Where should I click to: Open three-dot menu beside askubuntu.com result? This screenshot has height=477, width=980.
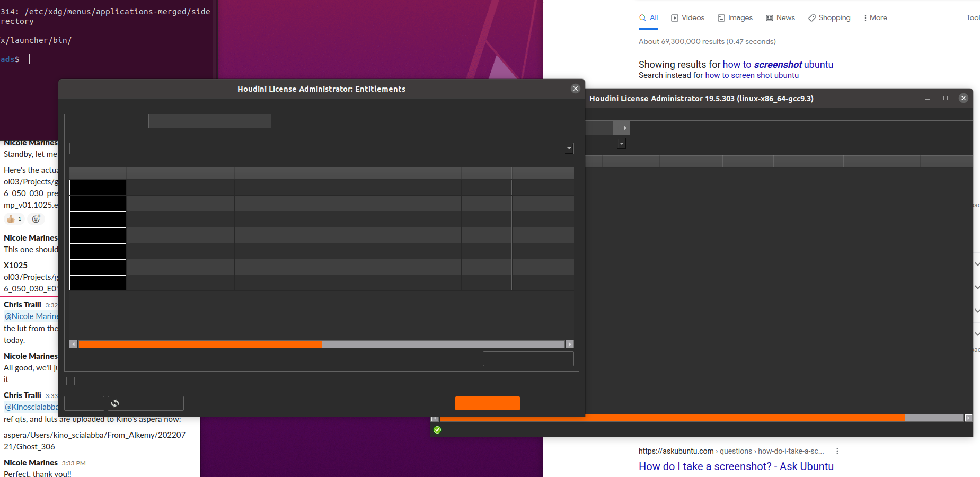pos(837,451)
